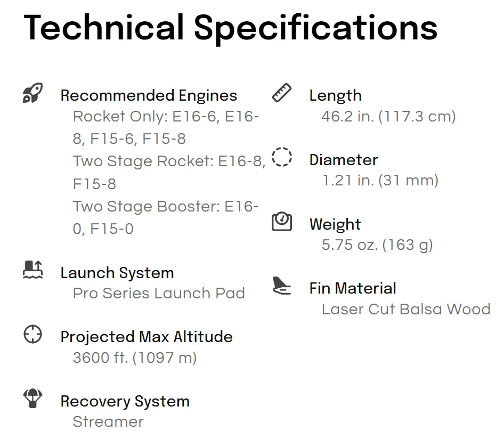Click the dashed circle Diameter icon
Image resolution: width=504 pixels, height=447 pixels.
click(x=282, y=157)
